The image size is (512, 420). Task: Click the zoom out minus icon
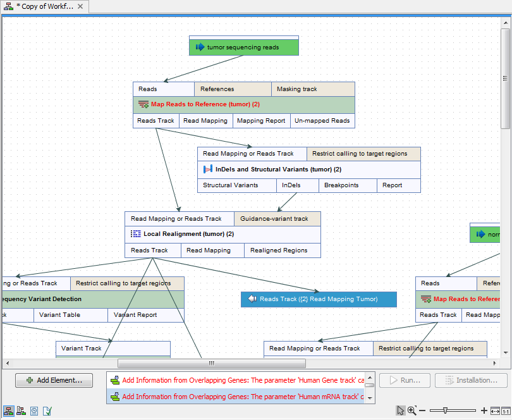point(422,411)
